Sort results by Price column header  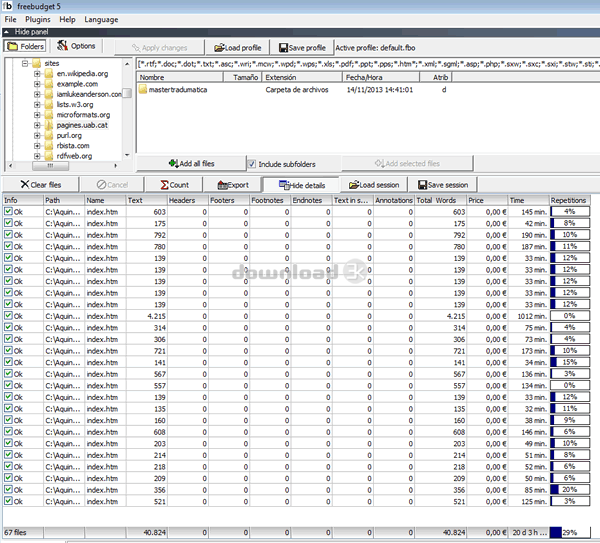487,200
